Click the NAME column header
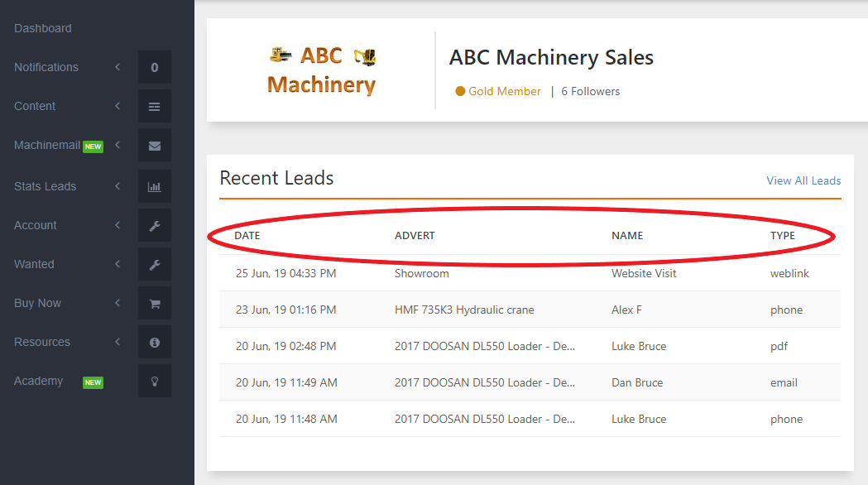The height and width of the screenshot is (485, 868). pos(627,235)
